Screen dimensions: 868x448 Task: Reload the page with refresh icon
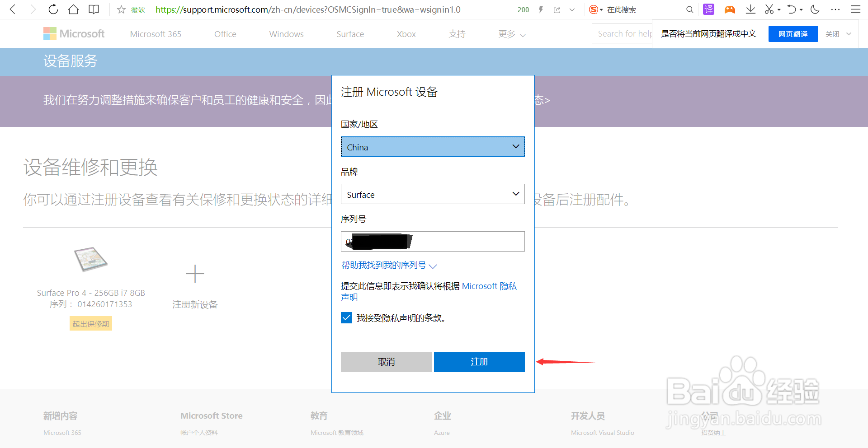tap(53, 9)
